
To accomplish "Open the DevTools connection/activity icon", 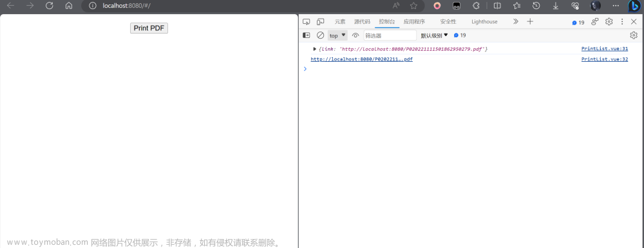I will click(x=594, y=22).
